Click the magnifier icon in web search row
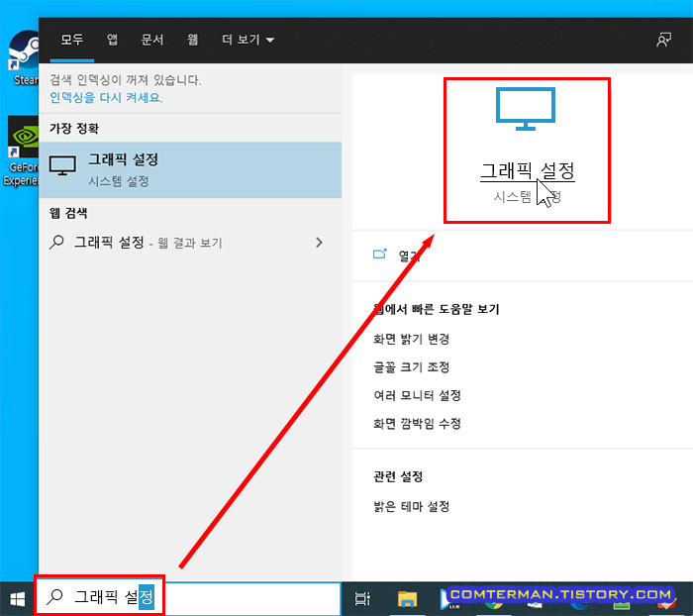The image size is (693, 616). (56, 243)
